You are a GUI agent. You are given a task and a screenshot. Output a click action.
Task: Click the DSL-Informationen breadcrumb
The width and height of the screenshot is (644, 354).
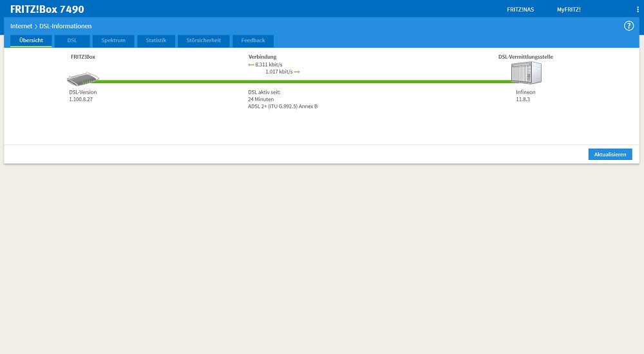(65, 26)
